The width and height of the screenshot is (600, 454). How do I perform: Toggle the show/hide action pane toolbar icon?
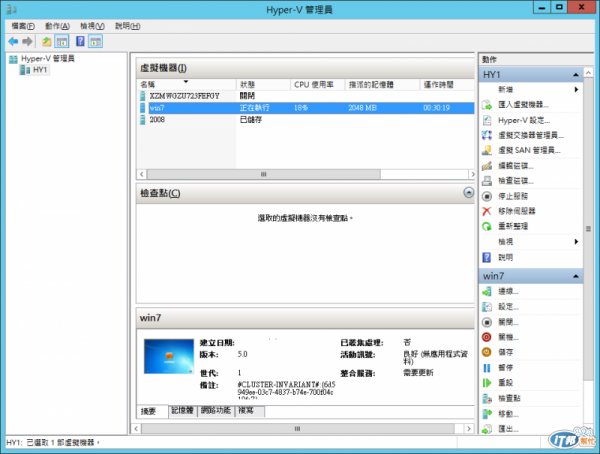95,41
